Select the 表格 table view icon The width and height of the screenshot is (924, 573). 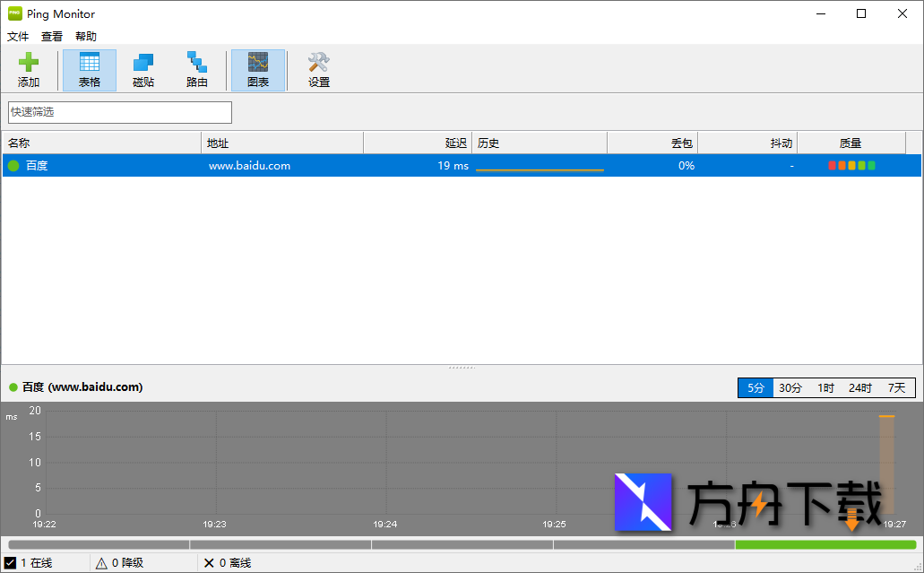pyautogui.click(x=89, y=69)
